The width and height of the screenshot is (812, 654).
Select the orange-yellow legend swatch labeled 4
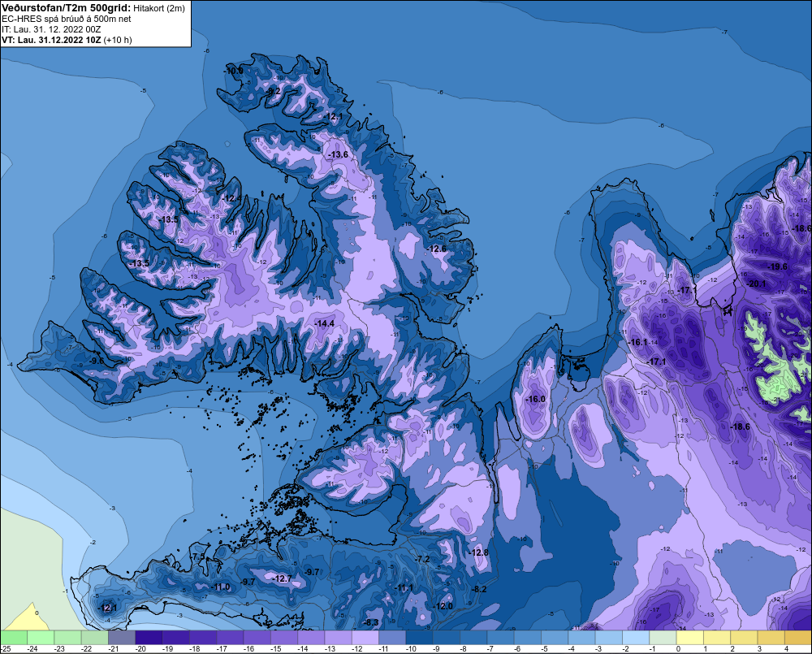point(798,637)
